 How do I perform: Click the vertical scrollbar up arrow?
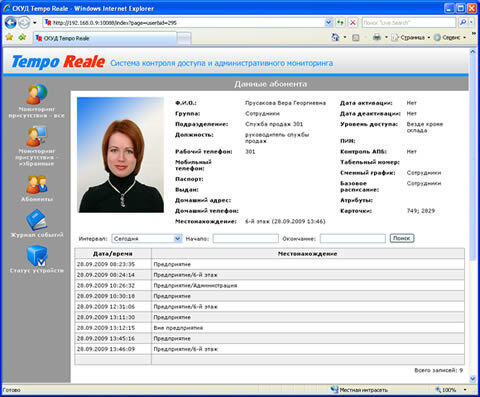click(473, 52)
